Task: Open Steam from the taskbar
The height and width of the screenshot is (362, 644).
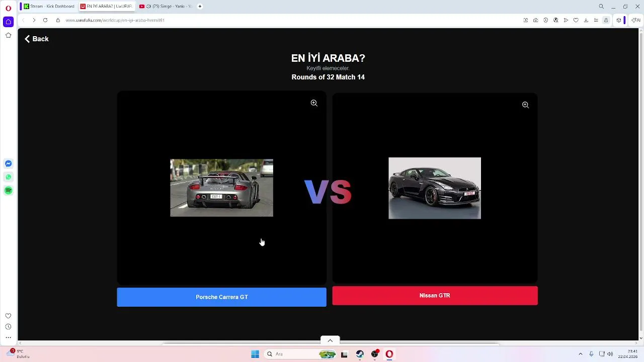Action: coord(360,354)
